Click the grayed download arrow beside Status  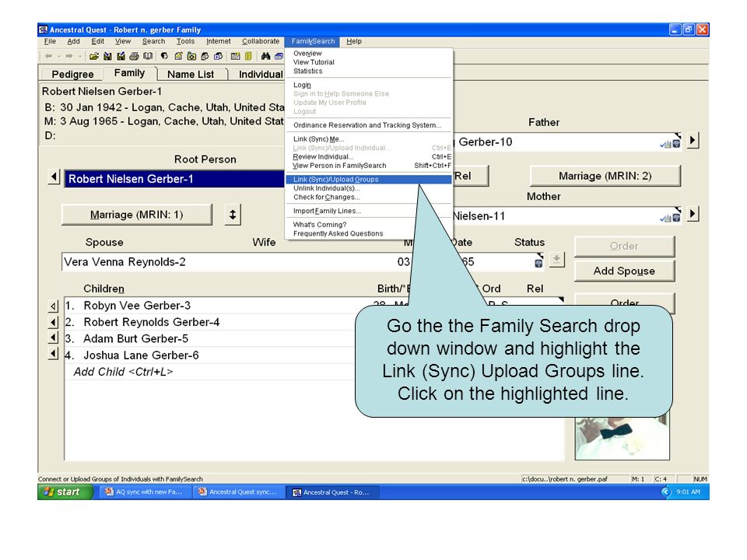click(556, 260)
